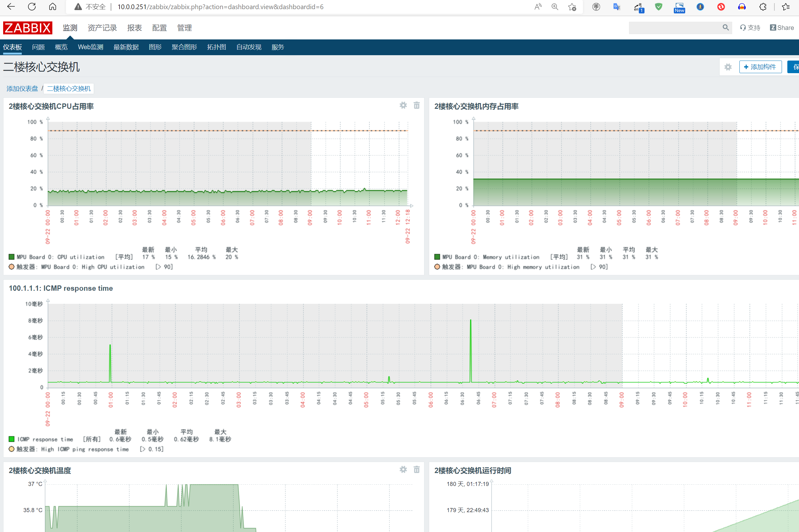Click the search magnifier in Zabbix header
Screen dimensions: 799x532
(x=726, y=27)
